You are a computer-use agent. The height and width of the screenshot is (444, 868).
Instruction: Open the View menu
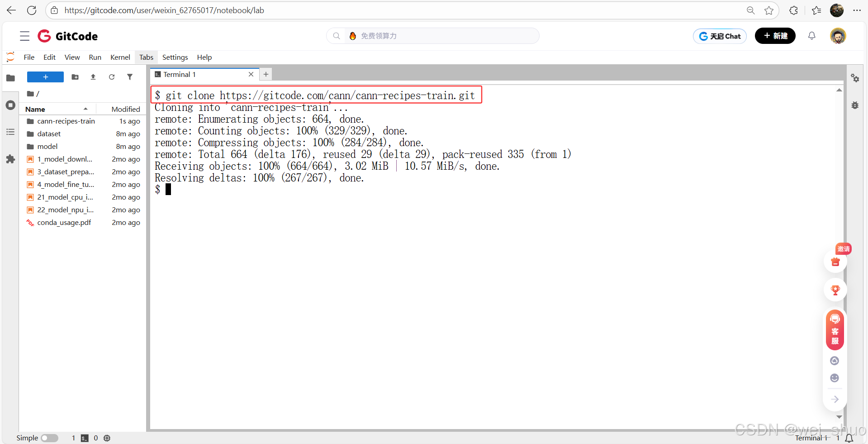[x=72, y=57]
